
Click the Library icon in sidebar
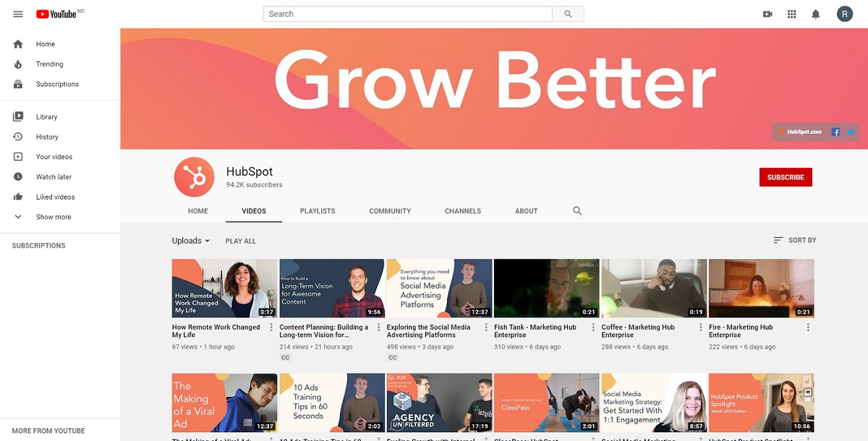point(19,117)
